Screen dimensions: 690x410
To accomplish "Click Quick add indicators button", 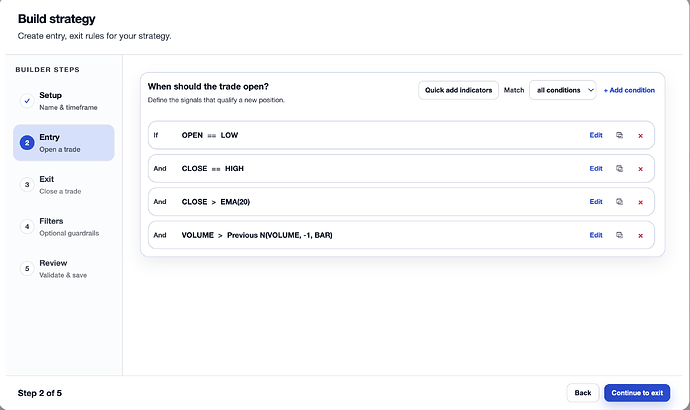I will [458, 90].
